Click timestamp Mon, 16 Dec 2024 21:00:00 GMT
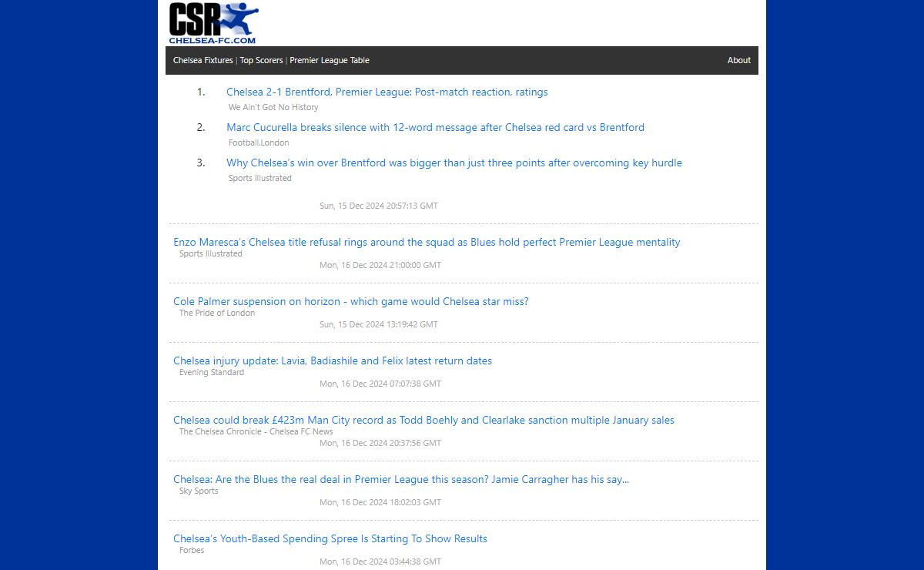 [x=380, y=266]
